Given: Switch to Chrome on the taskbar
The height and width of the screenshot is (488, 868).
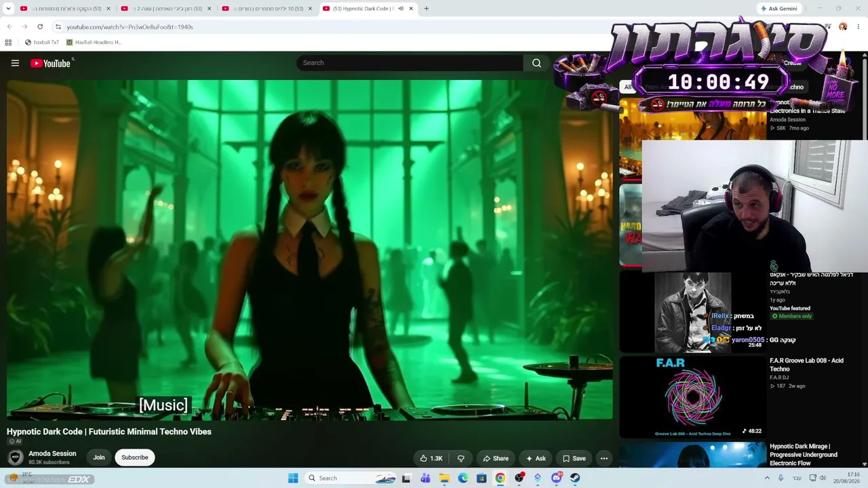Looking at the screenshot, I should coord(500,478).
